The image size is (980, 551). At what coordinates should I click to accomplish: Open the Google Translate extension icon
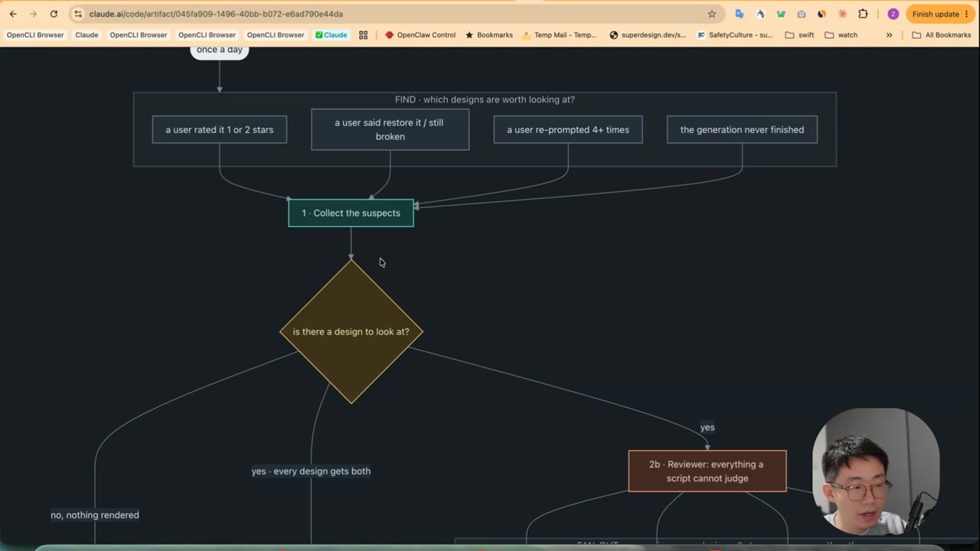[x=740, y=14]
